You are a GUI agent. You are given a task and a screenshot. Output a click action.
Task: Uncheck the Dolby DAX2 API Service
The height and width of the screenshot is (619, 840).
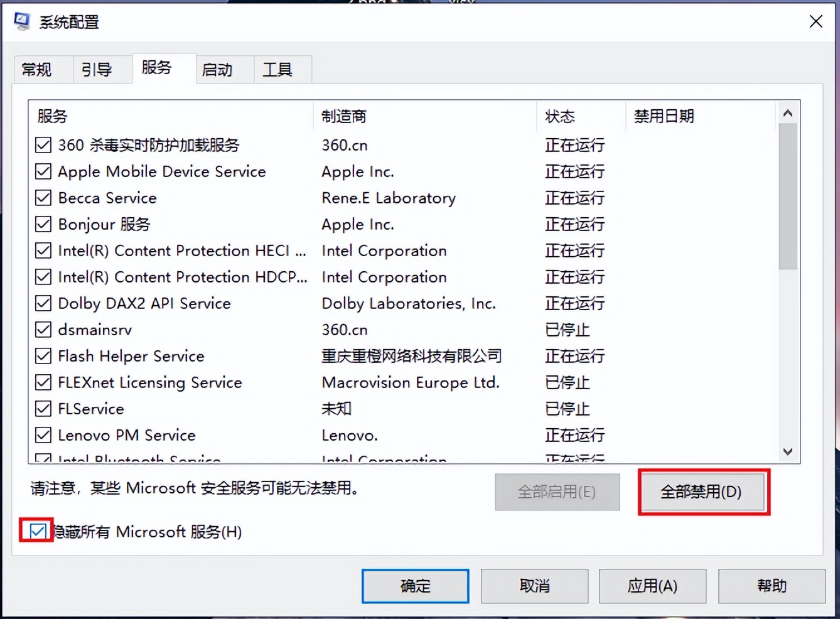(x=43, y=303)
